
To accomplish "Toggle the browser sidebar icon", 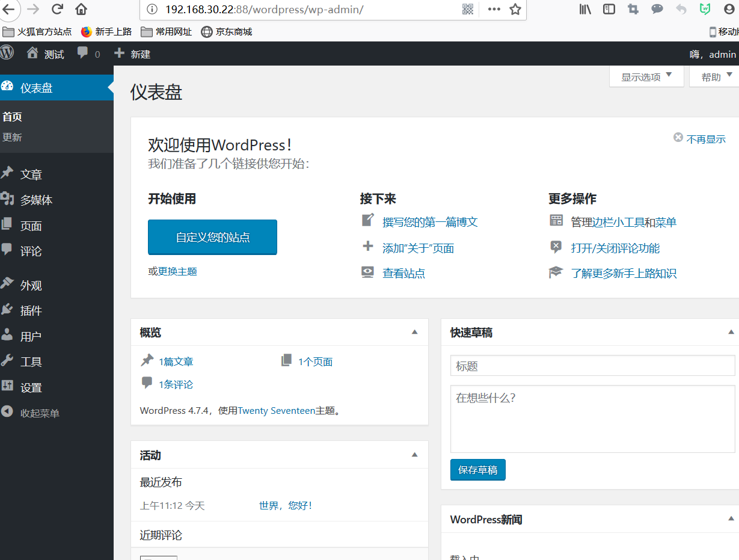I will [x=609, y=9].
